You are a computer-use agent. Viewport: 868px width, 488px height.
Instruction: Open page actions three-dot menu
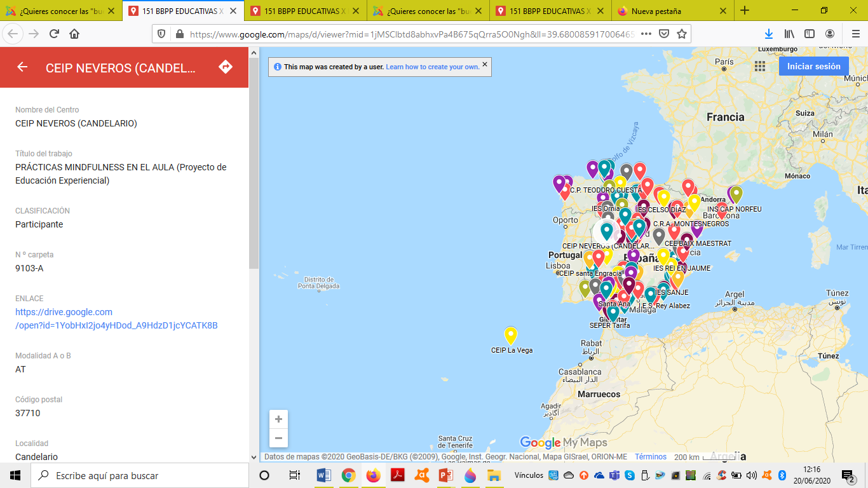click(x=646, y=34)
